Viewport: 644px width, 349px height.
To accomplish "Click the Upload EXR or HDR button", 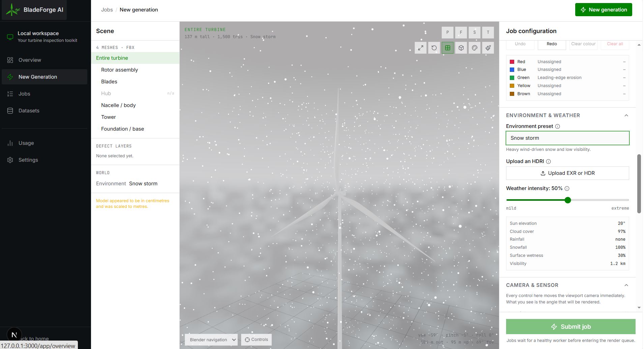I will click(567, 173).
